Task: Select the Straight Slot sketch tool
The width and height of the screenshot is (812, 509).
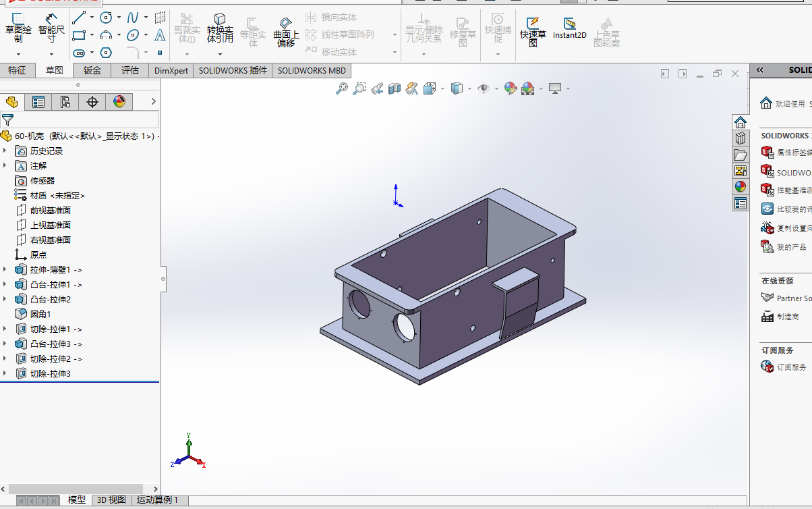Action: pos(79,53)
